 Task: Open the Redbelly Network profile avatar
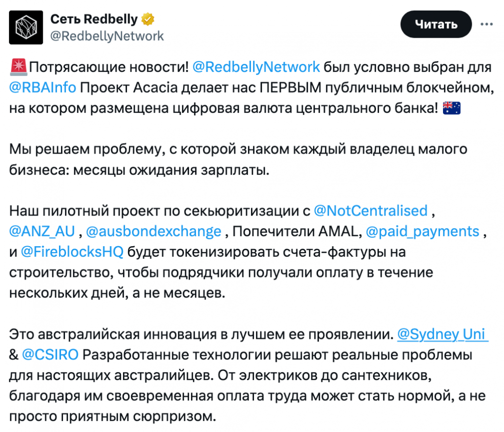pyautogui.click(x=26, y=27)
